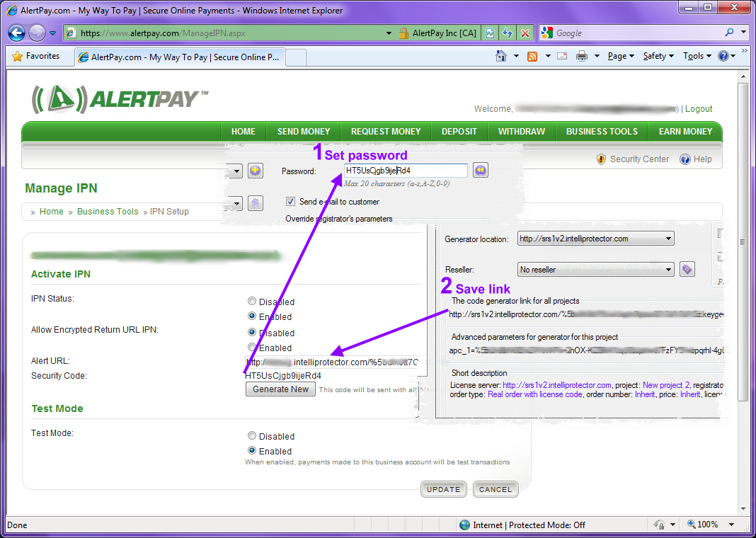Image resolution: width=756 pixels, height=538 pixels.
Task: Click the Home page icon in command bar
Action: pos(501,56)
